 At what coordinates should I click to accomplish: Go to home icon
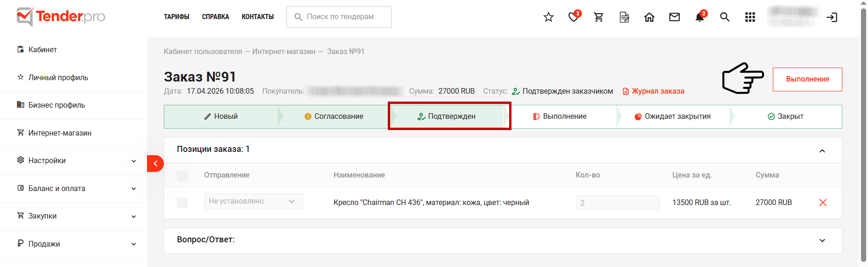[x=649, y=17]
